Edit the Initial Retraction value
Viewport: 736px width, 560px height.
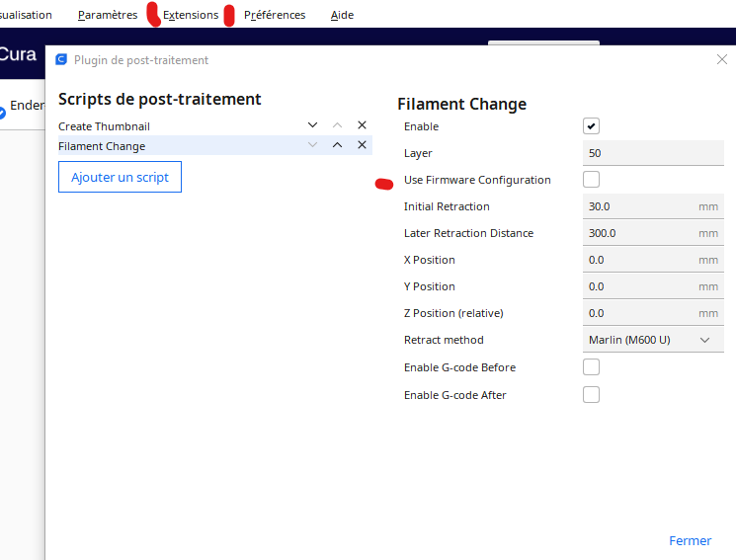point(637,206)
